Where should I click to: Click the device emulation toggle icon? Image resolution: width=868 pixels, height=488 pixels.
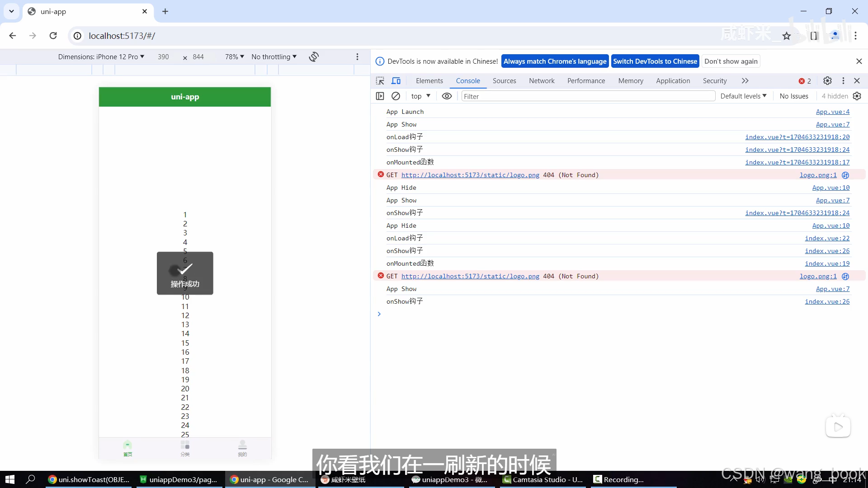click(396, 80)
